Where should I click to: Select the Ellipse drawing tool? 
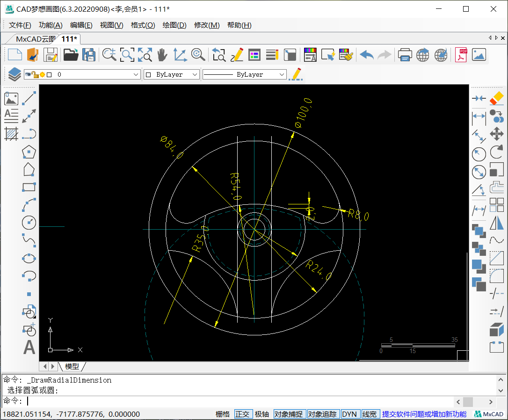29,258
